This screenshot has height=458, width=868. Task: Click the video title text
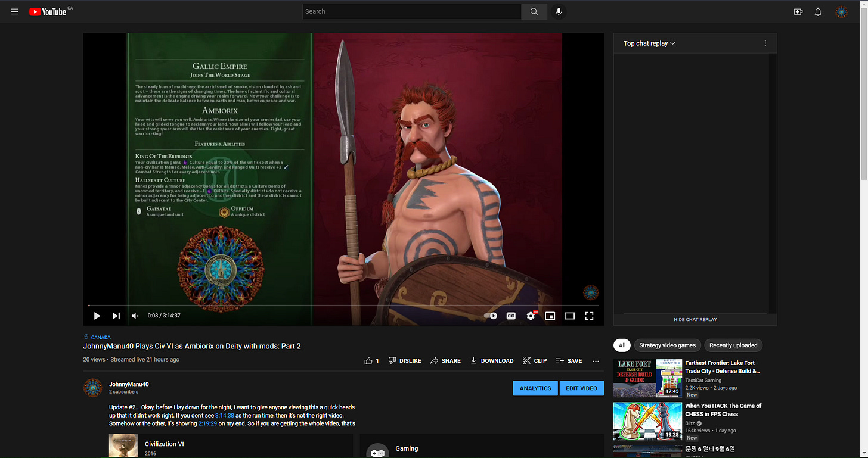[x=192, y=346]
